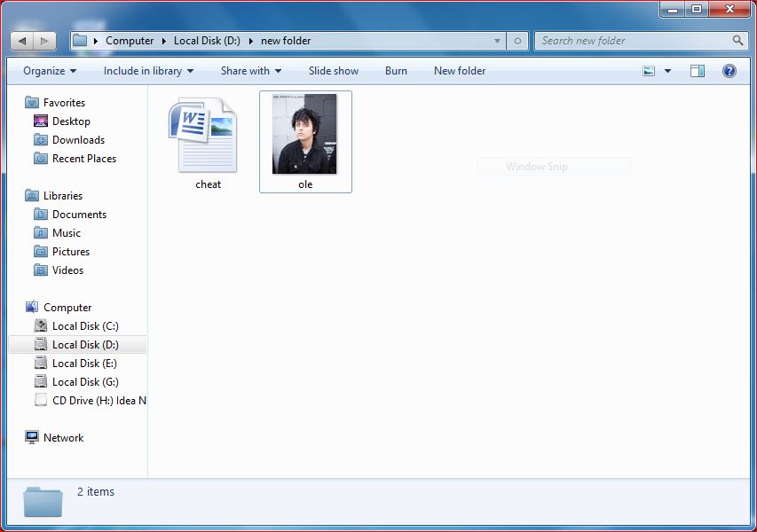Open the Videos library
757x532 pixels.
[59, 270]
